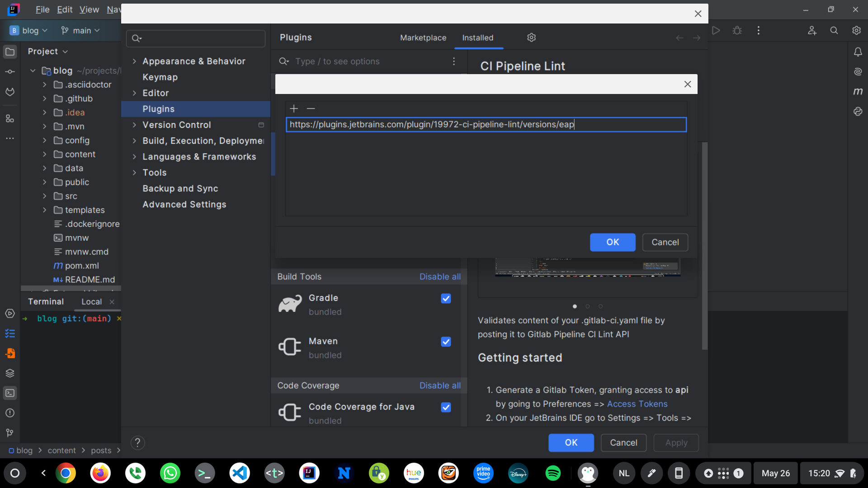Open the File menu
This screenshot has height=488, width=868.
[42, 9]
